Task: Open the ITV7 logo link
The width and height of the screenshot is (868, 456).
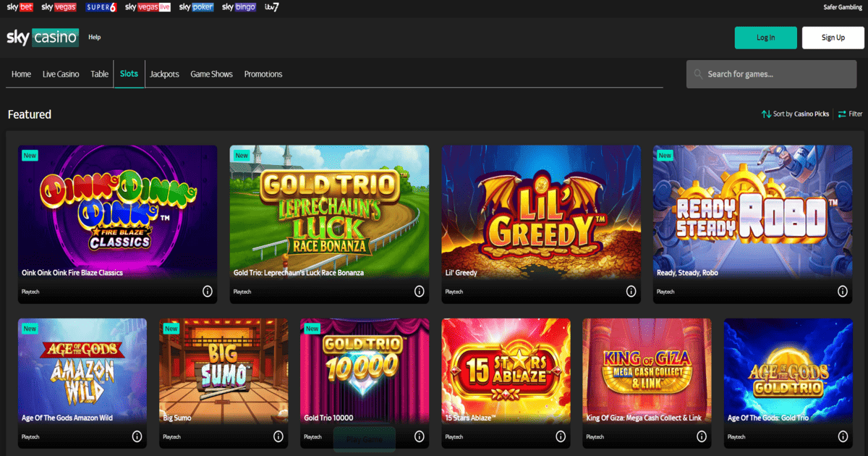Action: [x=272, y=7]
